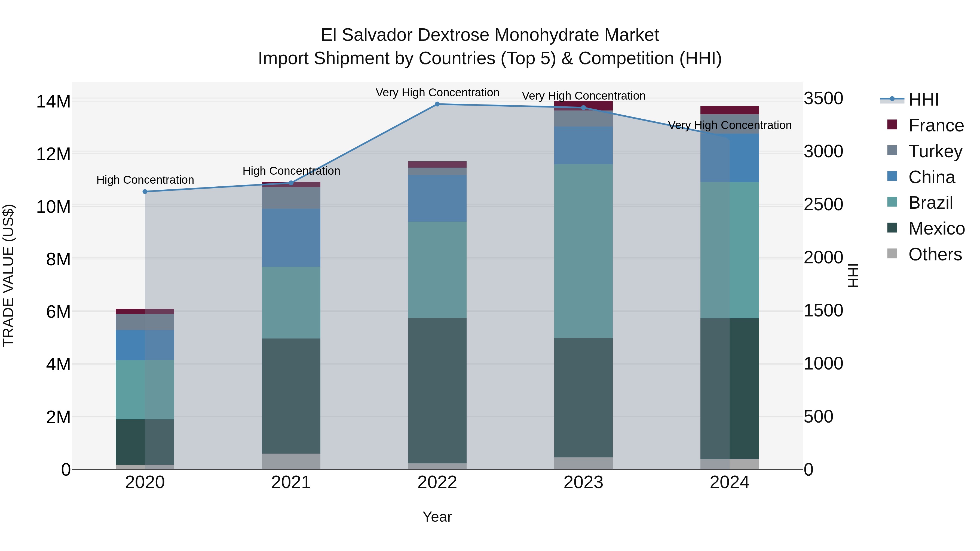980x551 pixels.
Task: Click the chart title El Salvador Dextrose Monohydrate Market
Action: [x=490, y=35]
